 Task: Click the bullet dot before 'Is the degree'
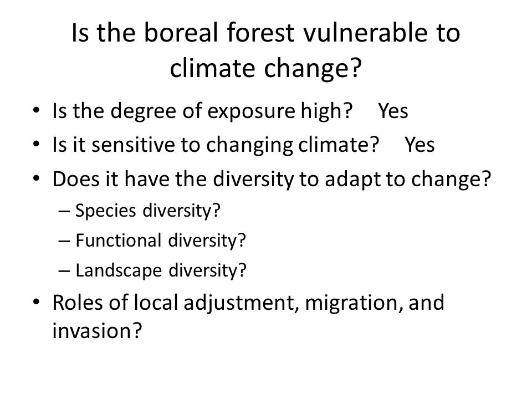37,111
